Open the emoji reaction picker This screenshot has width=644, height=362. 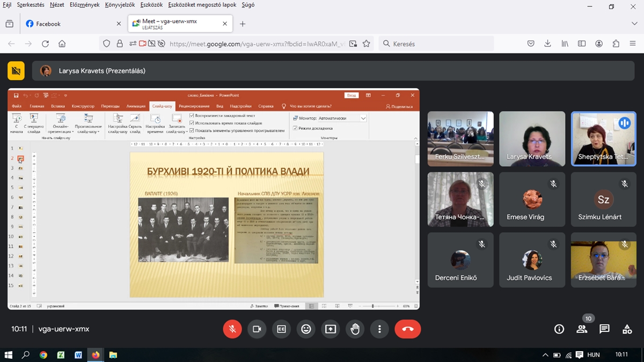click(x=306, y=329)
